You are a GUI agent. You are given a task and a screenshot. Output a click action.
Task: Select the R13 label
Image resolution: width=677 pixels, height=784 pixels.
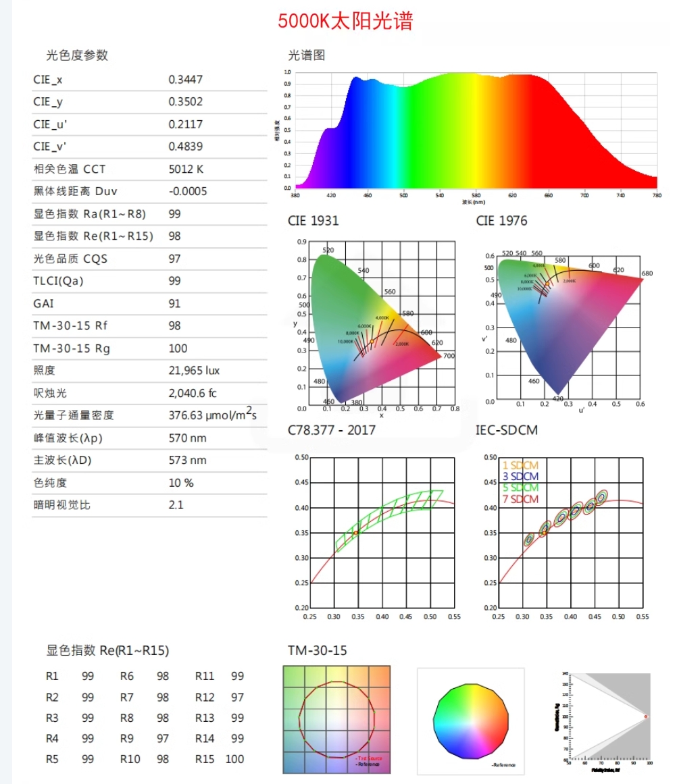click(205, 718)
